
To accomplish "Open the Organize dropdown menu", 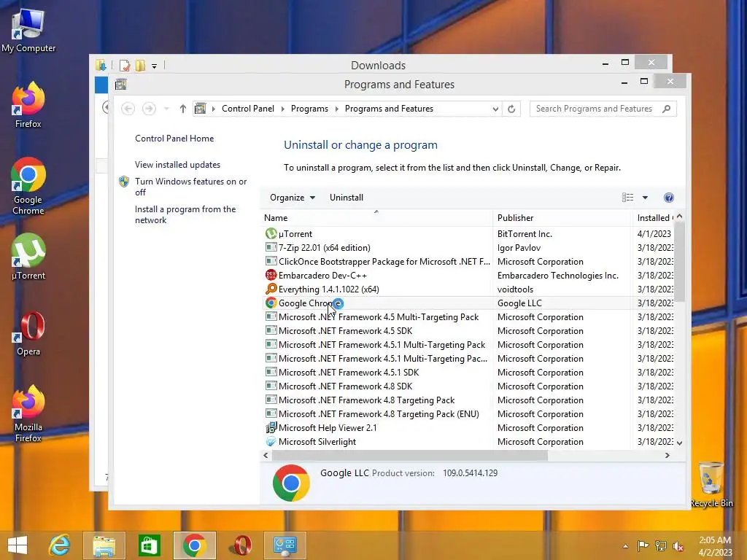I will coord(292,198).
